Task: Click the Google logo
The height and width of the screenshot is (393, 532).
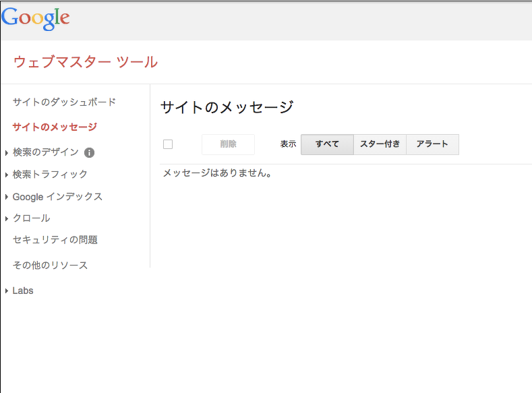Action: (36, 19)
